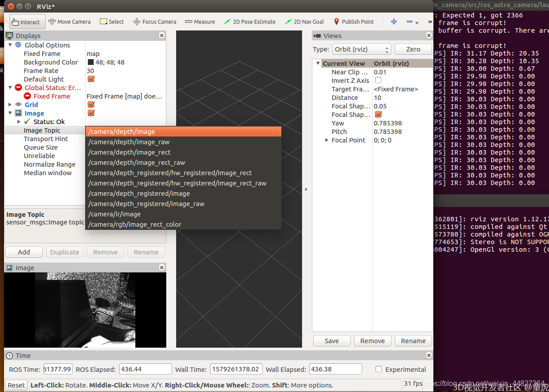
Task: Collapse the Image tree node
Action: coord(10,113)
